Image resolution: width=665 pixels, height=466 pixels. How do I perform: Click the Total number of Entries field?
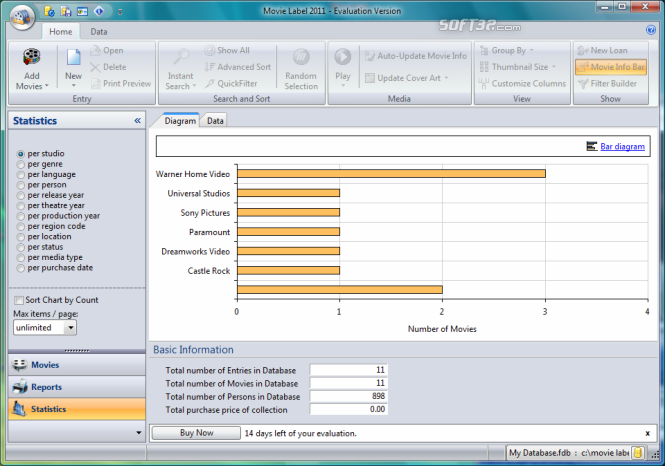[349, 370]
